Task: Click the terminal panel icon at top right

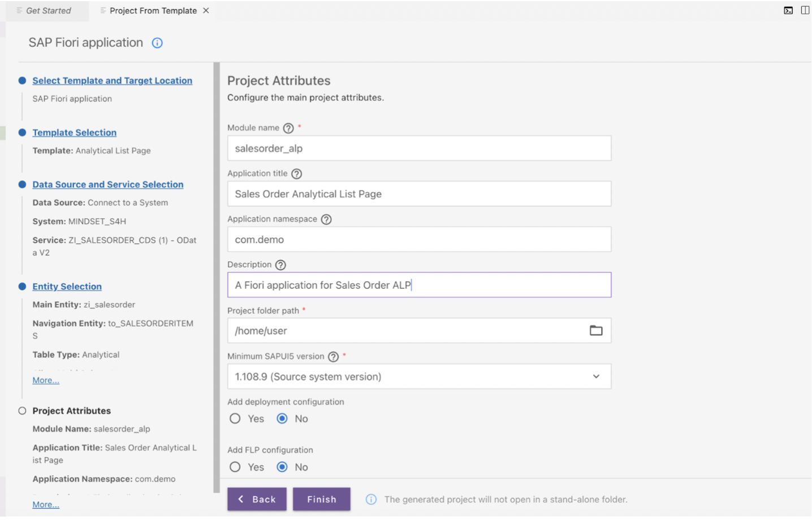Action: click(x=788, y=10)
